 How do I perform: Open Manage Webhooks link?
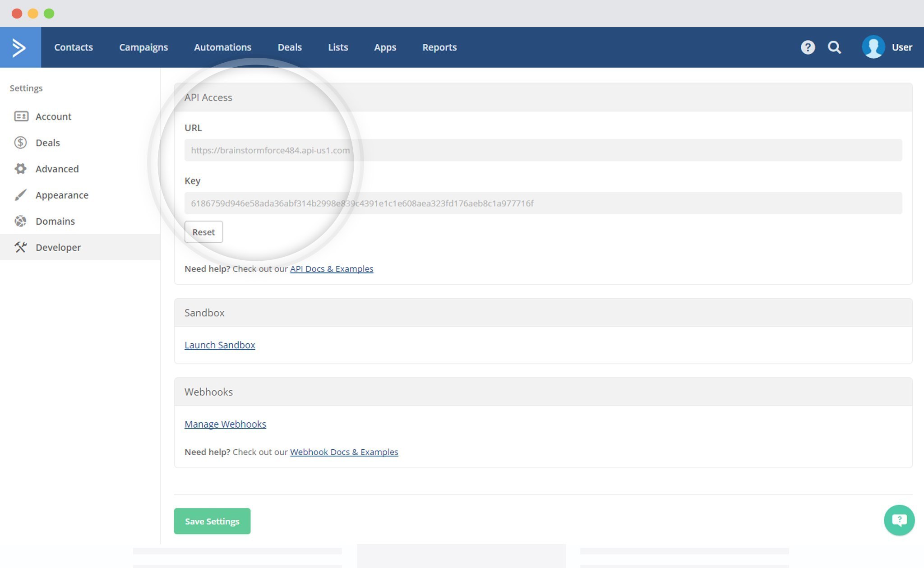click(x=225, y=424)
